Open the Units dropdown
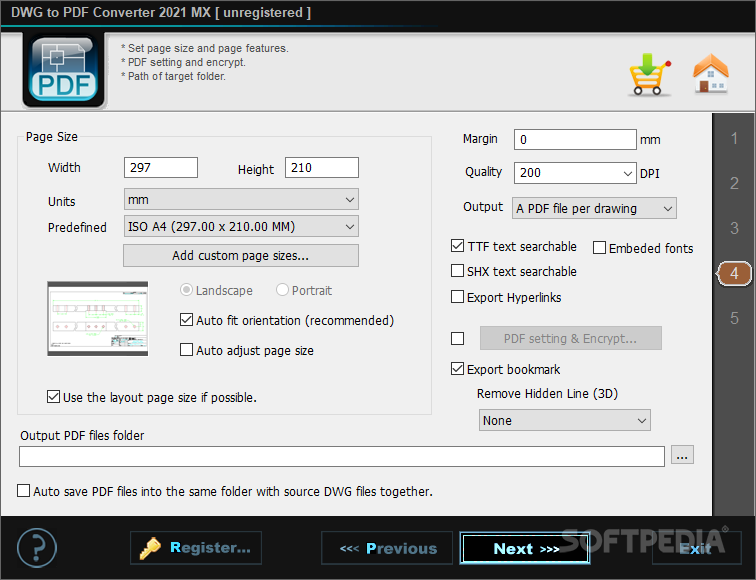 [x=241, y=199]
